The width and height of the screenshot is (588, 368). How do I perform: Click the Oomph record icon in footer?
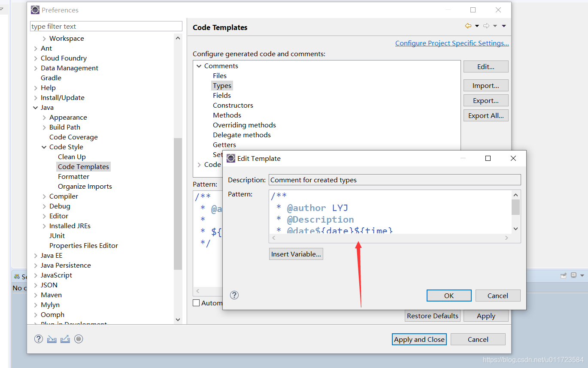pos(79,339)
